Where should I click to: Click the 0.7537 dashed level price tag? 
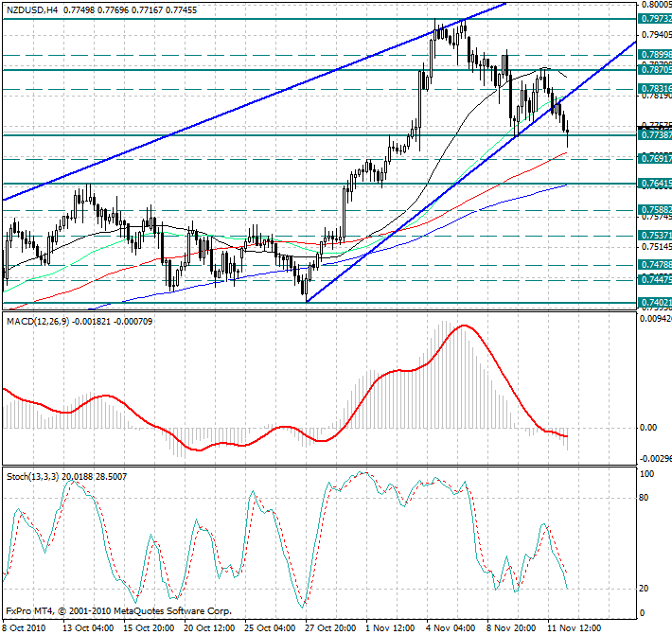tap(655, 236)
